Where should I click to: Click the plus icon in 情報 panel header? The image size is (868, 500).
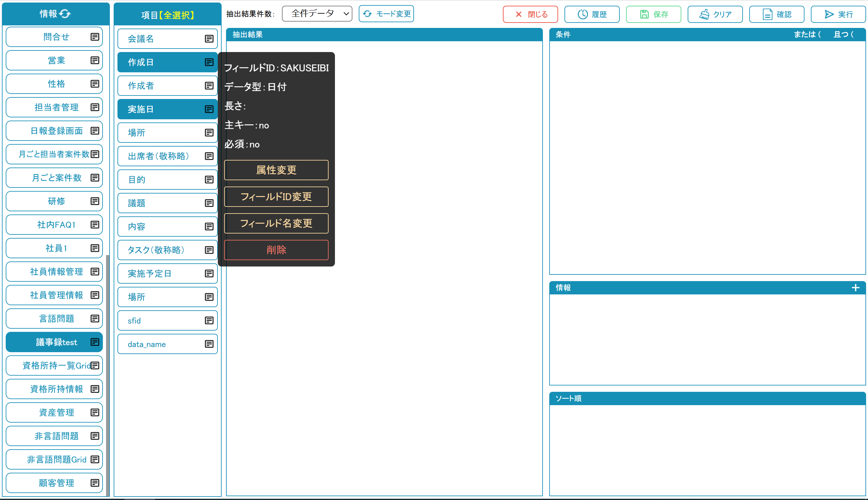pos(856,288)
